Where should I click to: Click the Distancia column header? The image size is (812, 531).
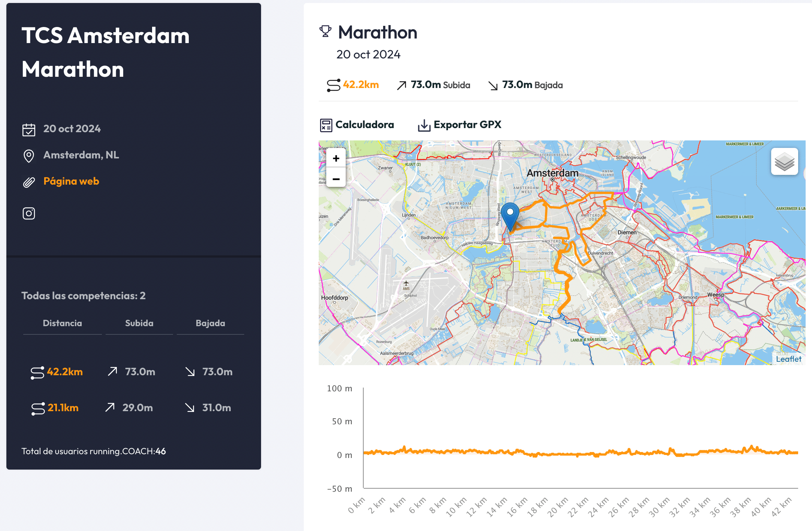tap(62, 323)
